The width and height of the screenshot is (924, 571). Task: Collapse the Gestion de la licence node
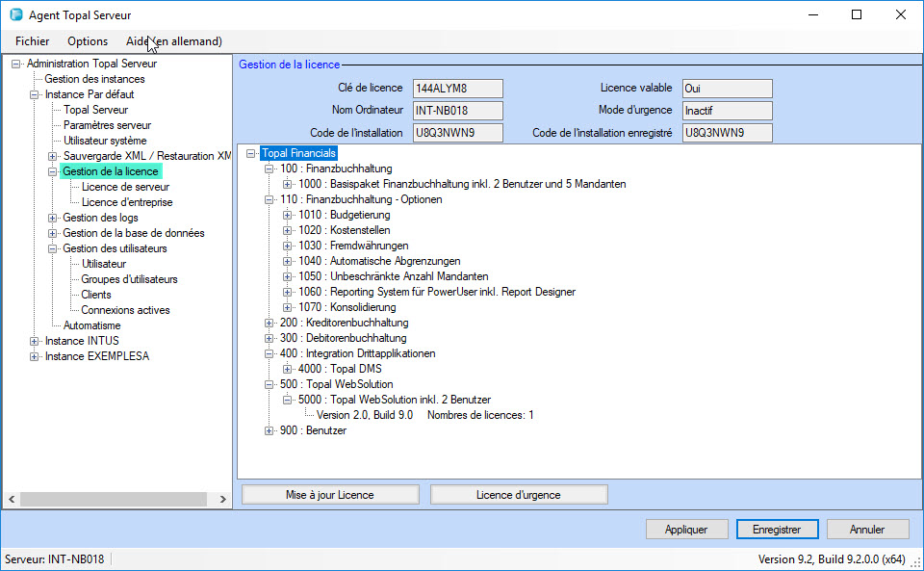tap(53, 171)
